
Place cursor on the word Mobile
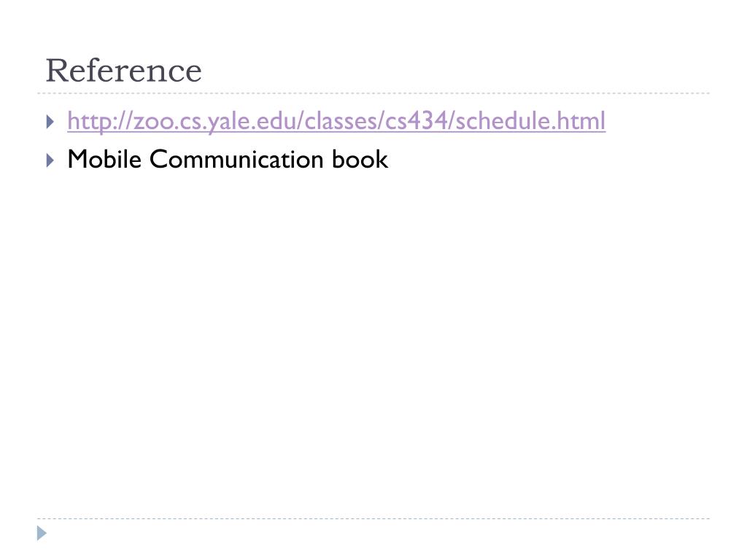click(x=104, y=159)
